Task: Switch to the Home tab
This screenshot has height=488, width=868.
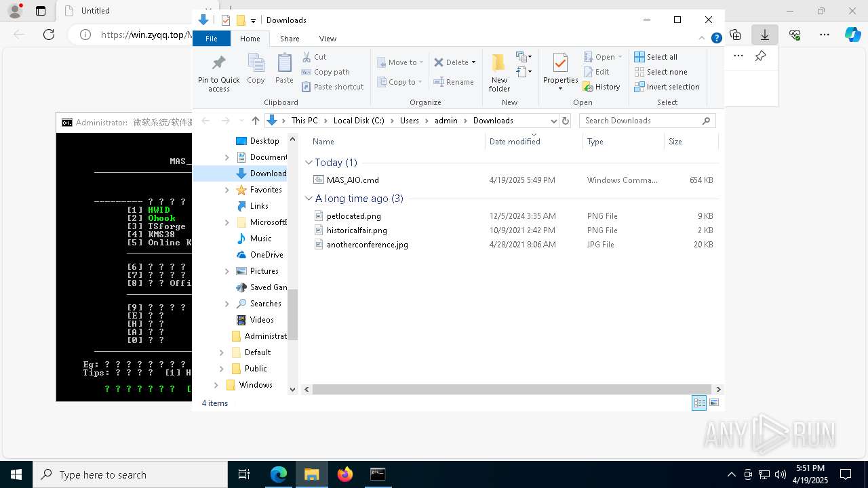Action: (x=250, y=39)
